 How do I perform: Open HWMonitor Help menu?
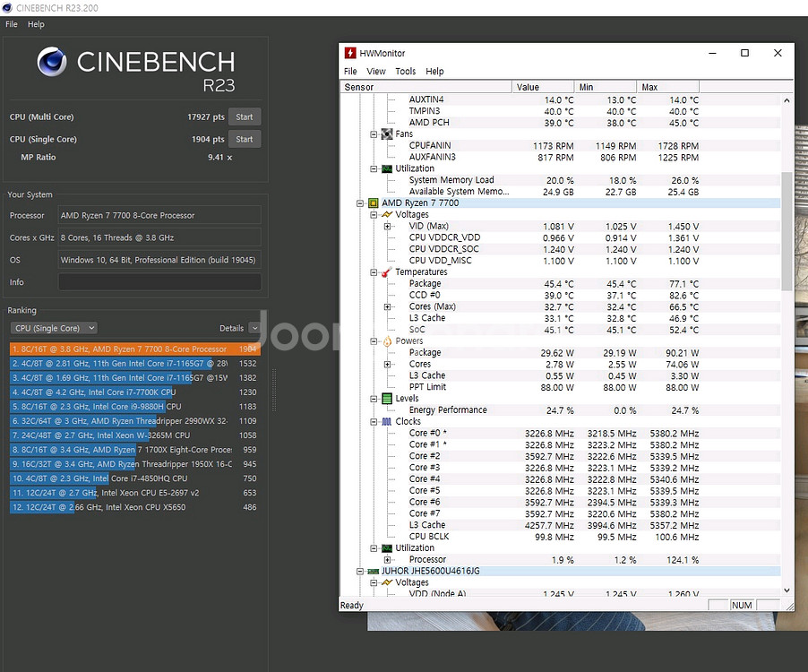(x=434, y=71)
